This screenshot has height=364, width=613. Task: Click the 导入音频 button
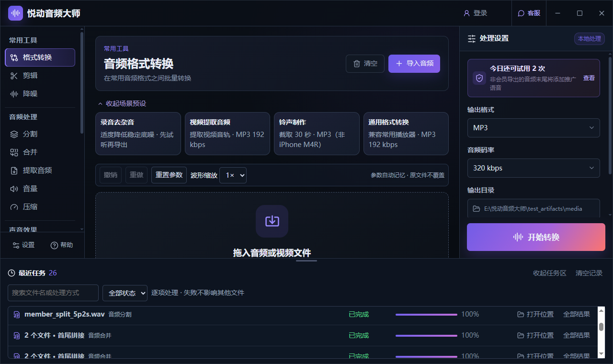click(414, 64)
